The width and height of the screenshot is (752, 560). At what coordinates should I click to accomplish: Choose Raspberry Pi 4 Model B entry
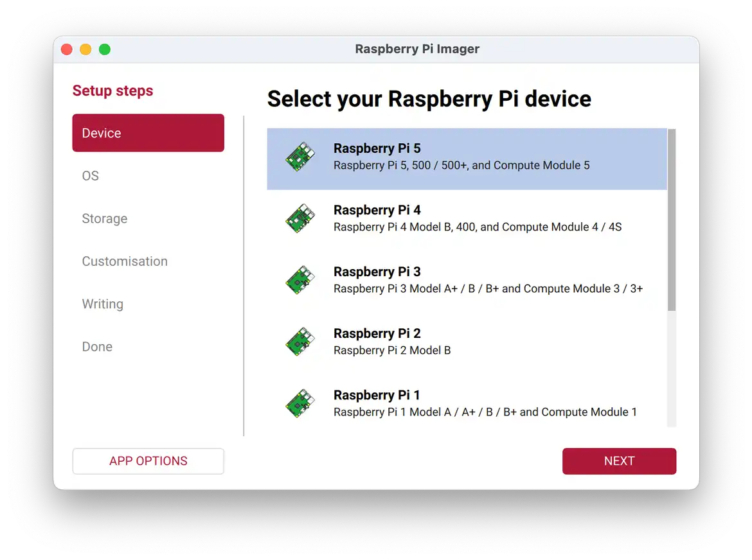point(477,227)
